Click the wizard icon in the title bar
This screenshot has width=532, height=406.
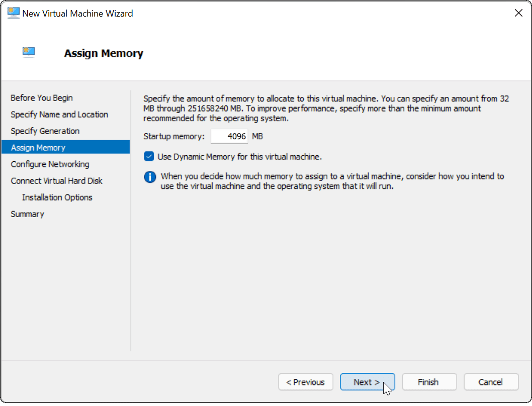click(x=13, y=14)
